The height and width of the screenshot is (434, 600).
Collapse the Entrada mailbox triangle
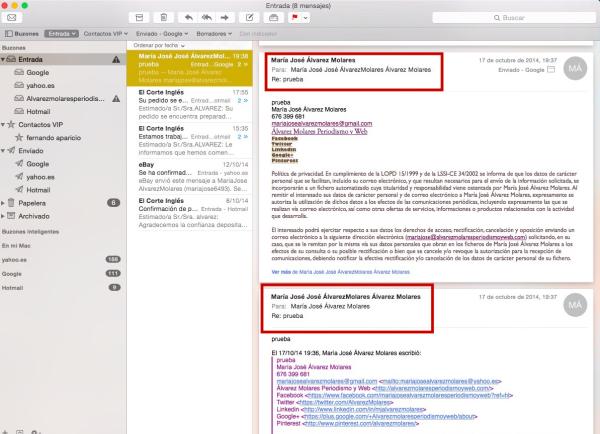click(x=3, y=59)
